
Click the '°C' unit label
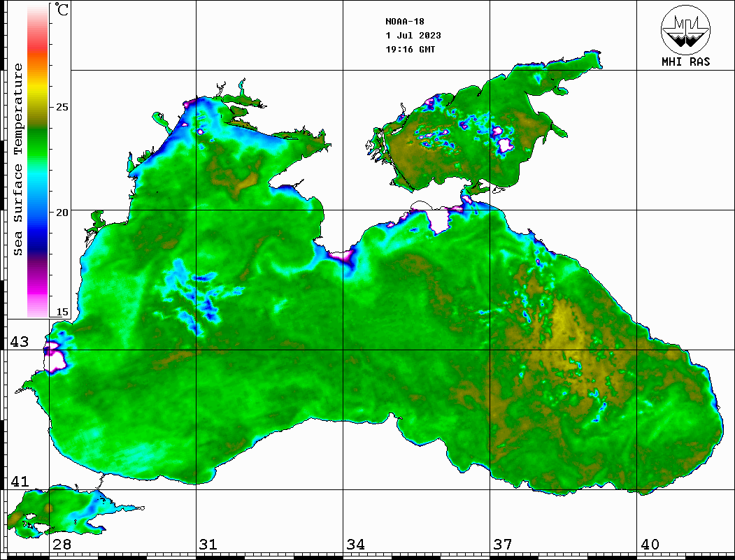coord(61,9)
